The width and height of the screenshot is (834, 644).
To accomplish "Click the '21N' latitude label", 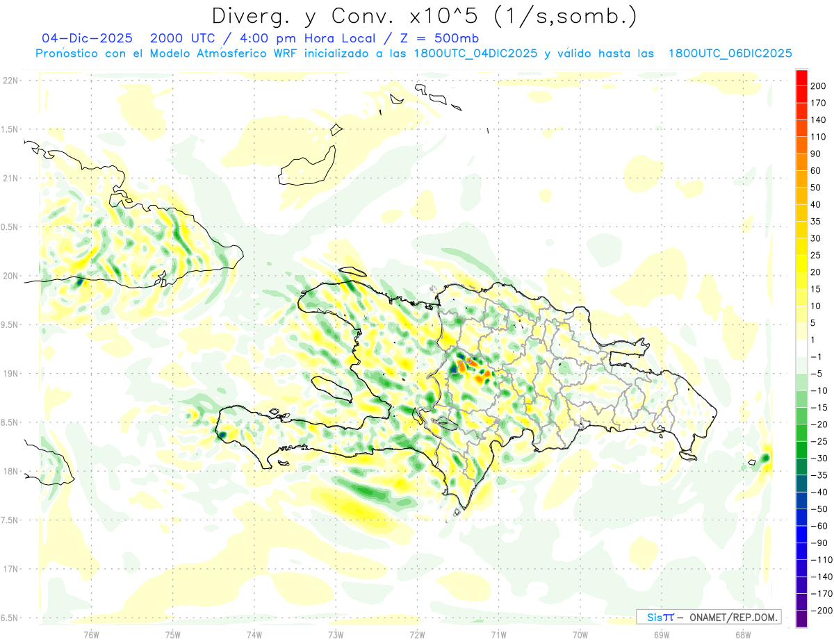I will [x=10, y=178].
